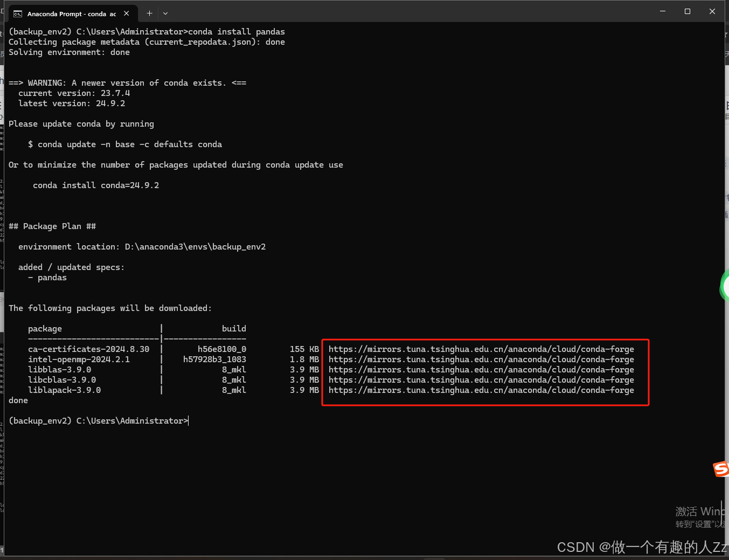
Task: Click the 155 KB size value
Action: [x=304, y=349]
